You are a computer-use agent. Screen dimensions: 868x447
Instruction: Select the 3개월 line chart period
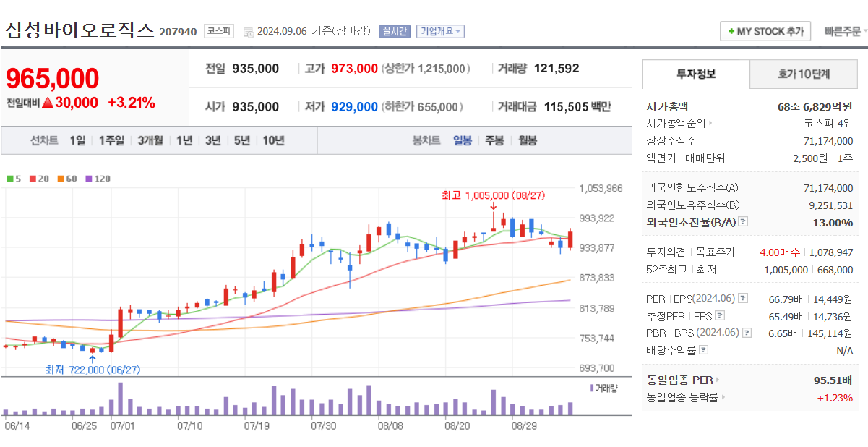[x=150, y=140]
